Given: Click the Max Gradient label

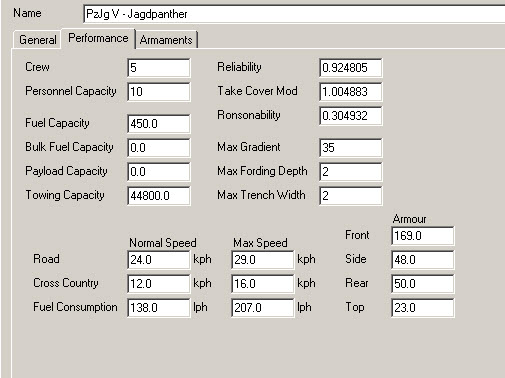Looking at the screenshot, I should point(249,147).
